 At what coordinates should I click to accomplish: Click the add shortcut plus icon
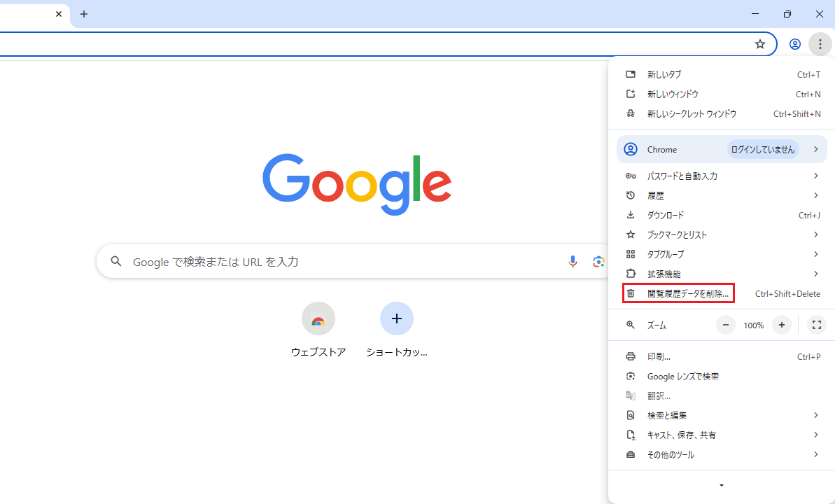point(396,319)
